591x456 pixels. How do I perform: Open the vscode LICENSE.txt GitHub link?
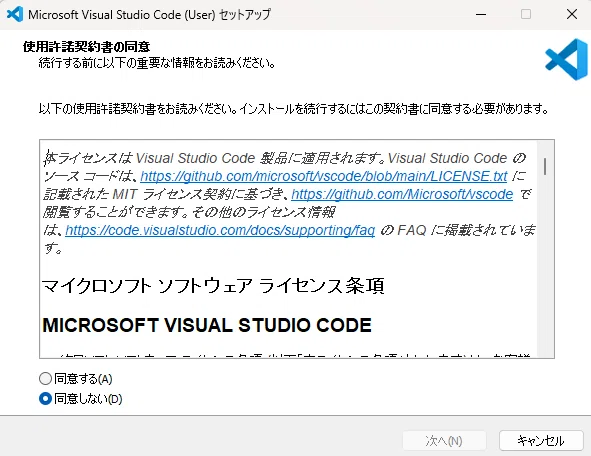324,176
